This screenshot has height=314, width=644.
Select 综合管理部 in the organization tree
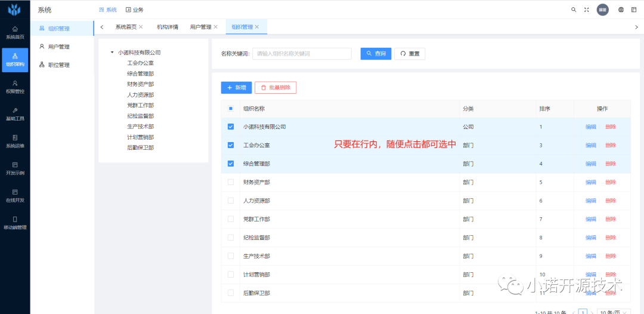click(141, 73)
